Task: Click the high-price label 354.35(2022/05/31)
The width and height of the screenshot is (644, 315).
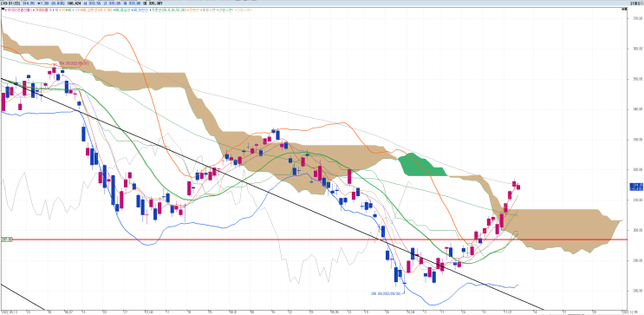Action: point(73,63)
